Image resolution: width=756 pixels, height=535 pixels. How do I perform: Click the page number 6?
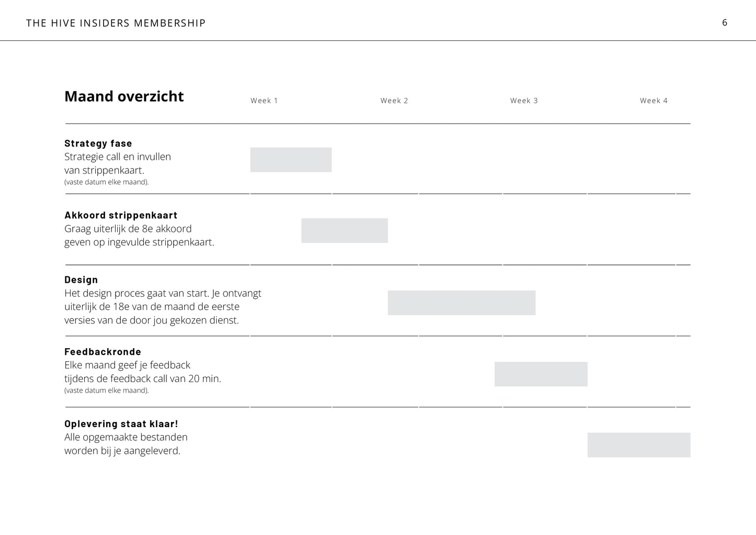(x=725, y=23)
